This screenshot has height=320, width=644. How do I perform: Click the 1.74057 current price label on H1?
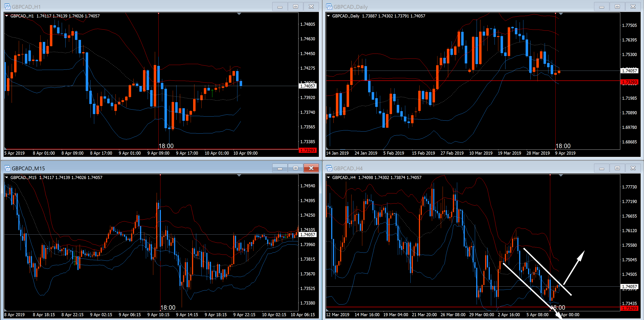(307, 86)
